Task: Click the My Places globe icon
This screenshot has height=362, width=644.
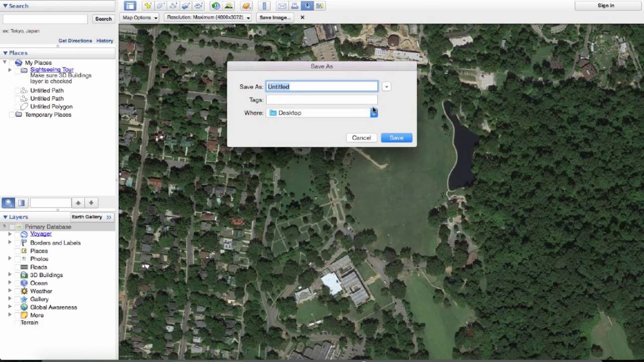Action: [x=19, y=63]
